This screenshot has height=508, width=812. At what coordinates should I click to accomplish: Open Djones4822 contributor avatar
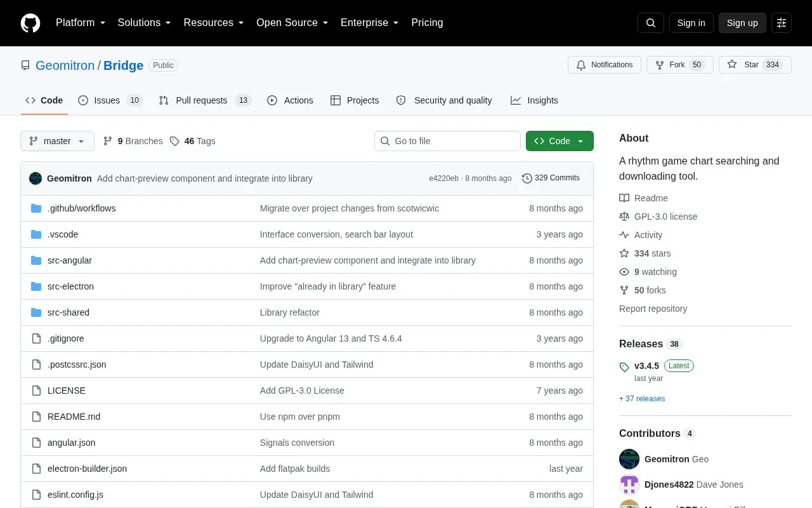click(629, 485)
